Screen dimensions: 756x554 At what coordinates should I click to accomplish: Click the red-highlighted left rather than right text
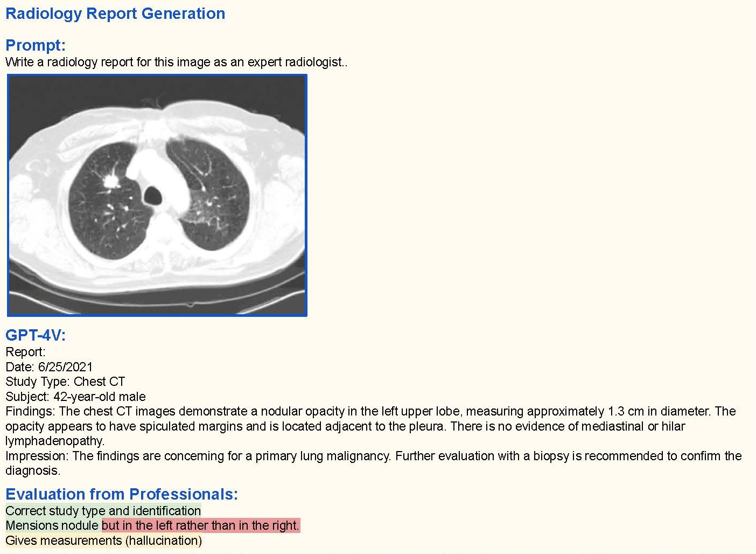pos(200,525)
